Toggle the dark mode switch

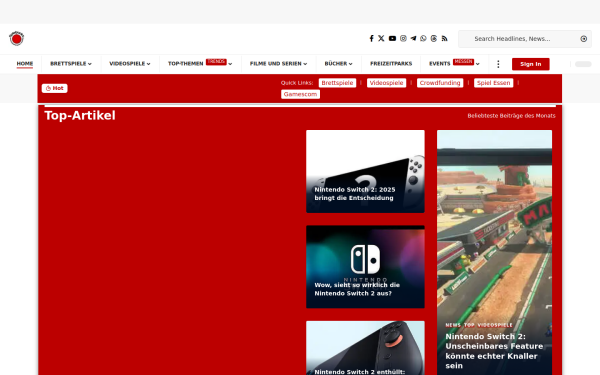(583, 64)
